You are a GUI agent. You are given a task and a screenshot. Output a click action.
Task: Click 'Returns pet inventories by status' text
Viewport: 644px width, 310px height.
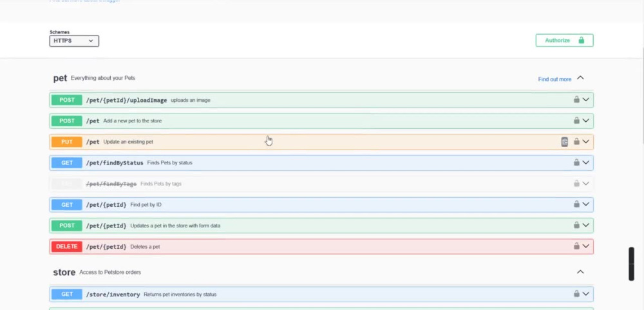coord(180,295)
